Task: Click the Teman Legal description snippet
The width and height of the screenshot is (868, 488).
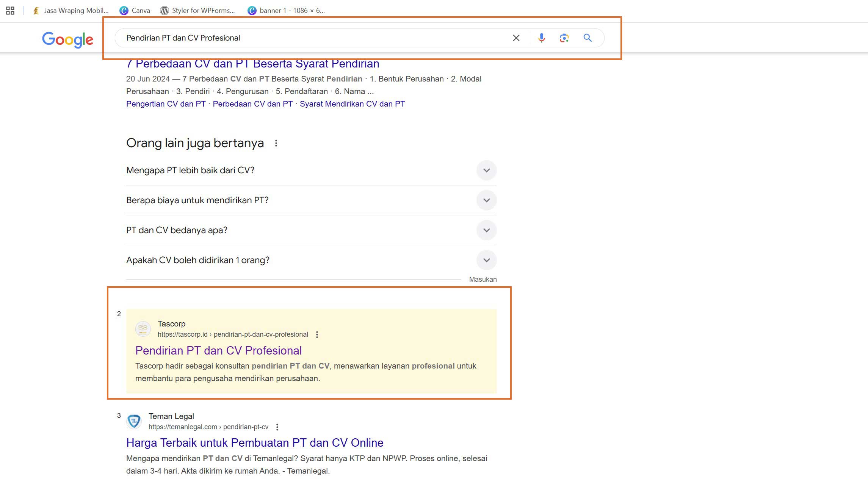Action: 307,465
